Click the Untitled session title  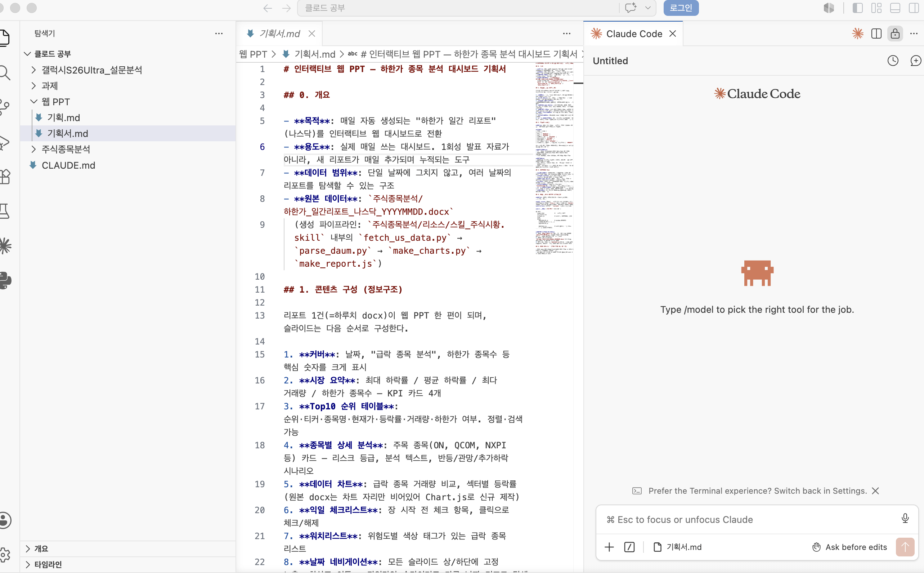(610, 61)
